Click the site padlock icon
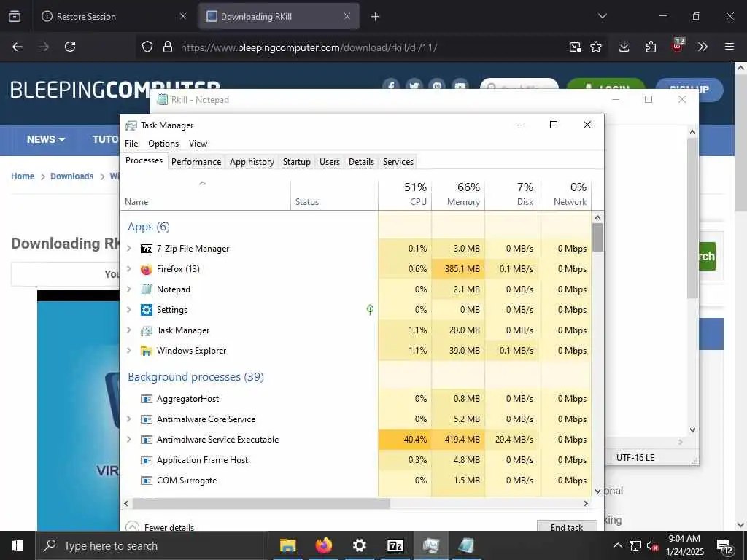Image resolution: width=747 pixels, height=560 pixels. tap(167, 47)
